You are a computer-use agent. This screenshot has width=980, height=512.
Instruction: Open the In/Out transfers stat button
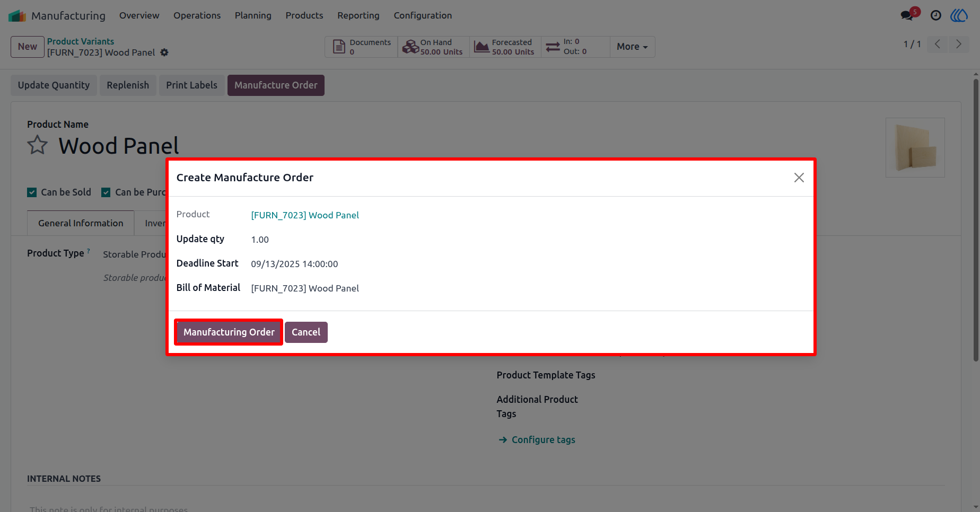[575, 47]
